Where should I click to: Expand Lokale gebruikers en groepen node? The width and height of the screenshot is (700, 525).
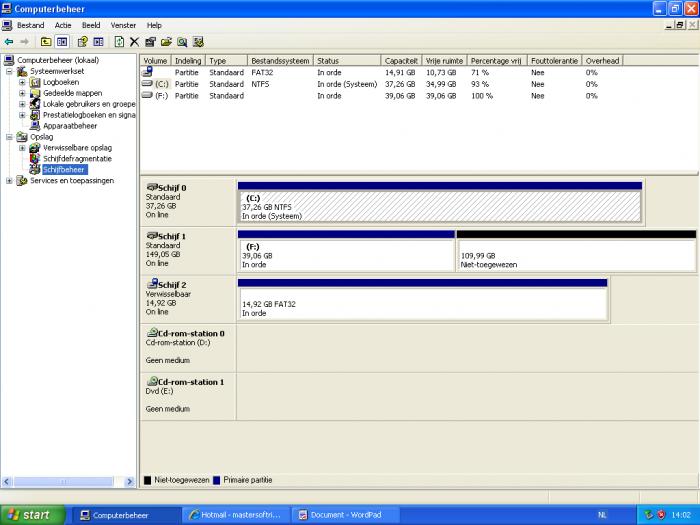(x=22, y=104)
